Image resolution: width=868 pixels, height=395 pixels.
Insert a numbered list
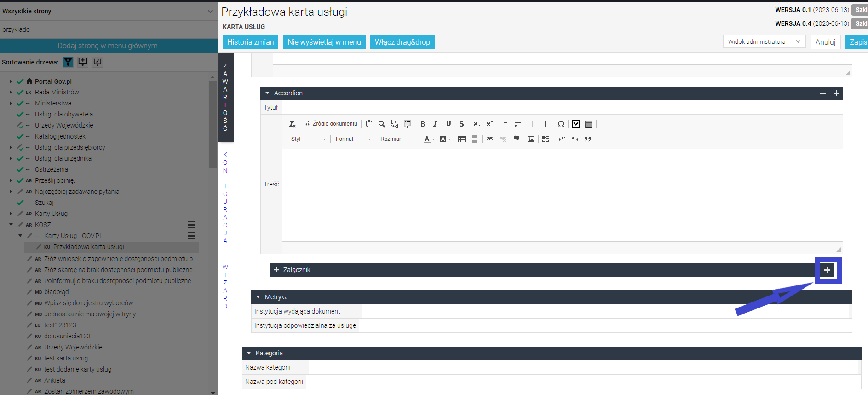(x=505, y=124)
